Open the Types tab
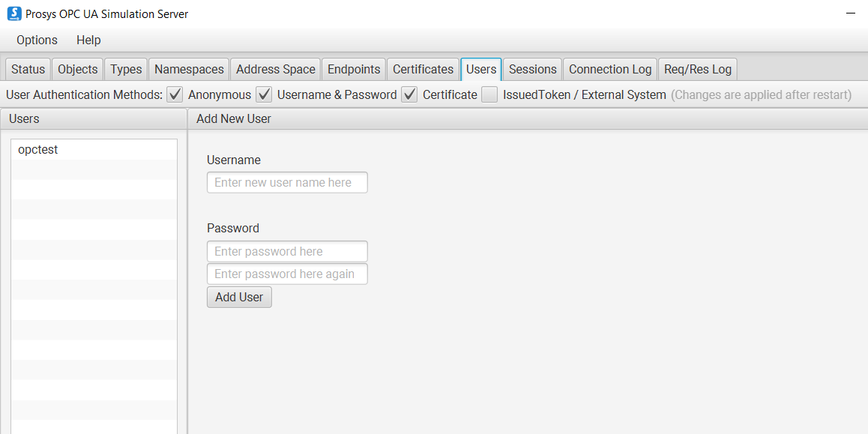The height and width of the screenshot is (434, 868). tap(126, 69)
